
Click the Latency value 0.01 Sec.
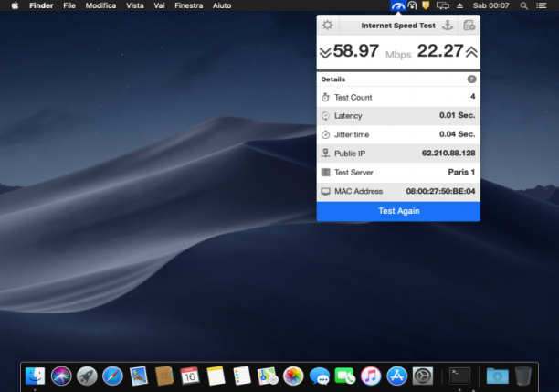(457, 115)
